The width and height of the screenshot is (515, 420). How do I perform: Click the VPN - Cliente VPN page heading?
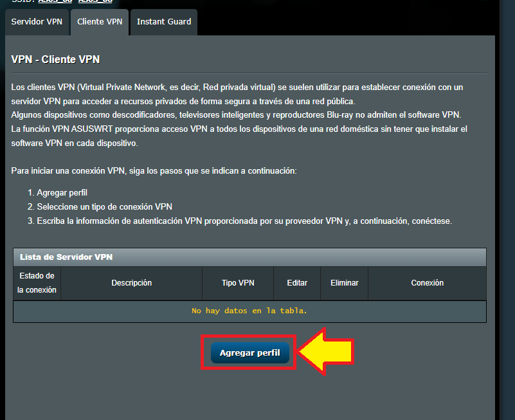[56, 60]
